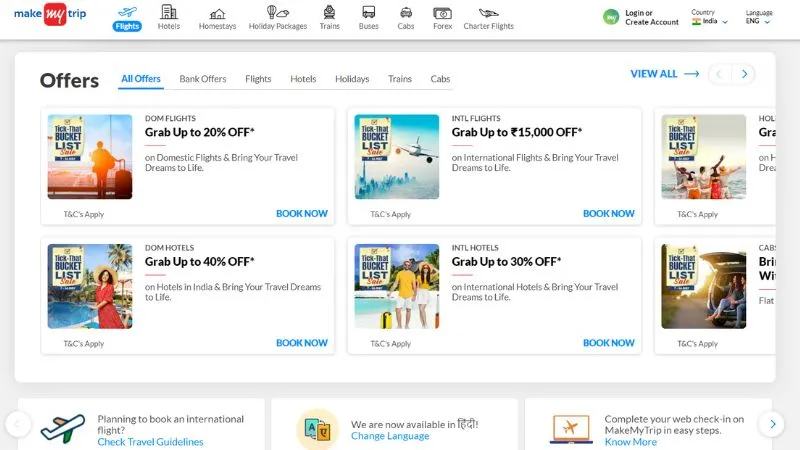Click 'Grab Up to 30% OFF*' heading
800x450 pixels.
point(506,262)
